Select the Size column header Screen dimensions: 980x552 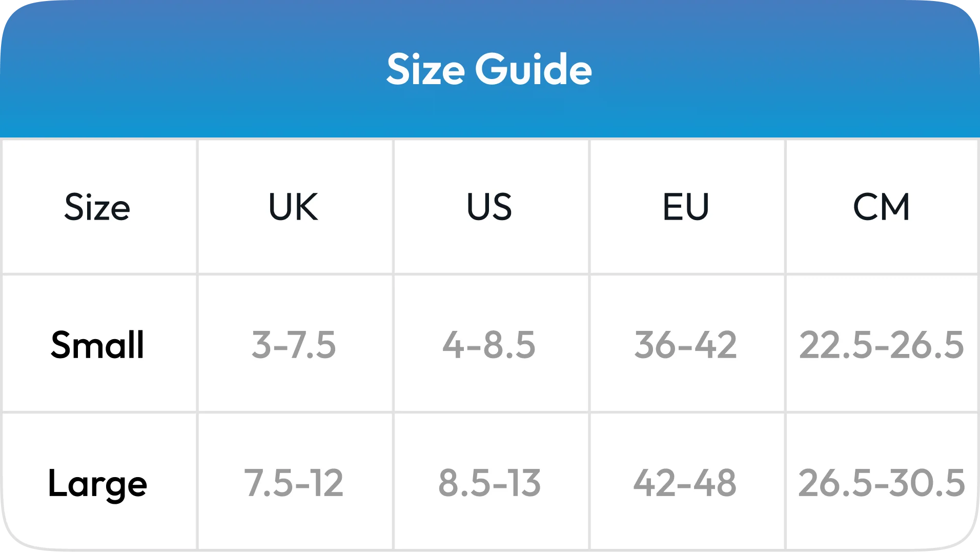pyautogui.click(x=97, y=207)
